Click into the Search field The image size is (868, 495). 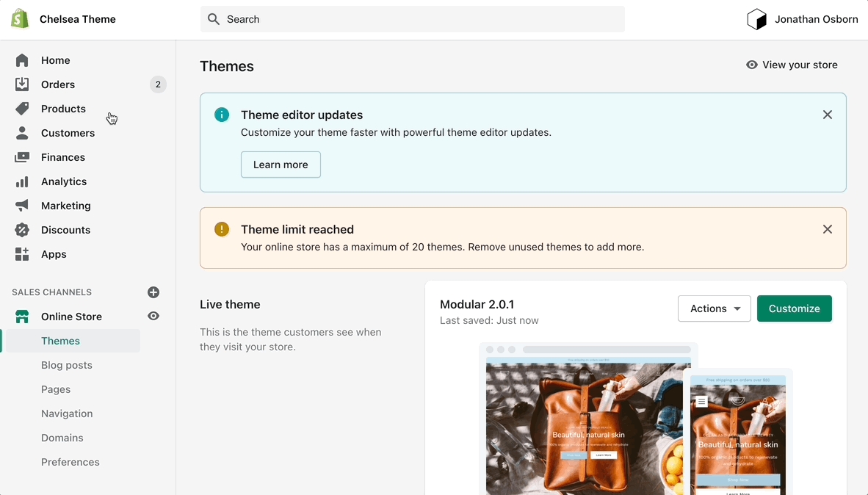[412, 19]
